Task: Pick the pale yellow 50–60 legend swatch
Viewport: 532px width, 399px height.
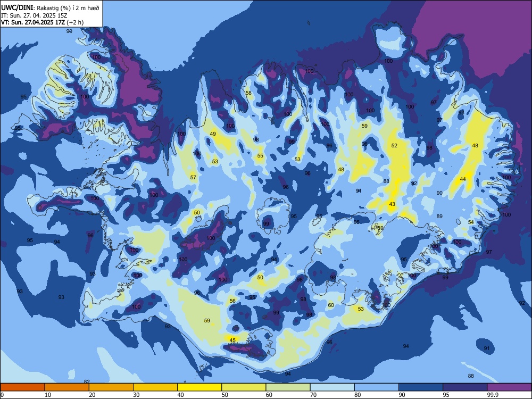Action: pyautogui.click(x=244, y=387)
